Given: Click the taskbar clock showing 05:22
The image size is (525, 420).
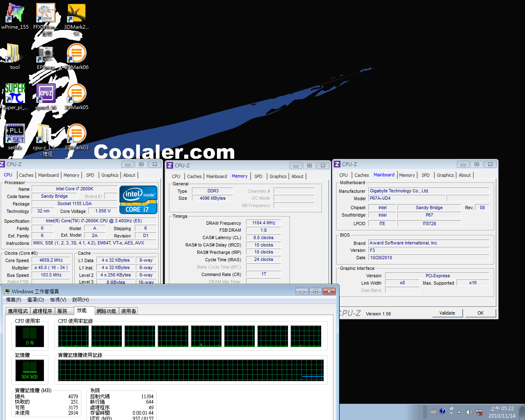Looking at the screenshot, I should (502, 412).
